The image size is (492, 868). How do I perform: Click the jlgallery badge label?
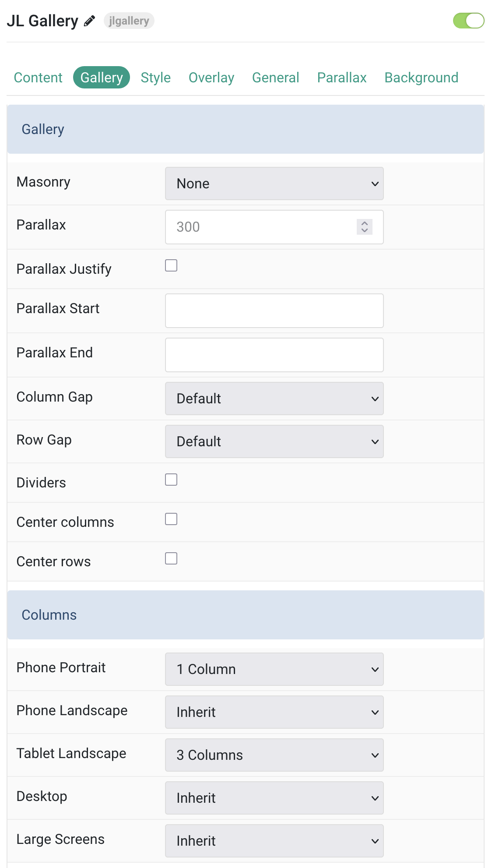(129, 21)
